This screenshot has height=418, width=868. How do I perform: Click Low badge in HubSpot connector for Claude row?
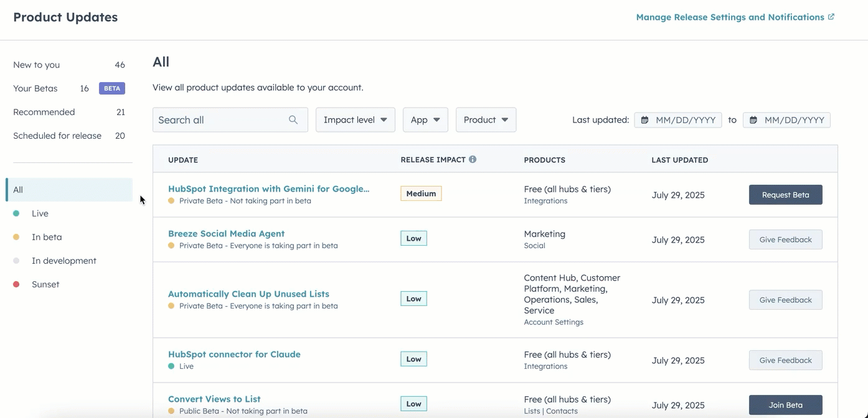click(x=413, y=359)
